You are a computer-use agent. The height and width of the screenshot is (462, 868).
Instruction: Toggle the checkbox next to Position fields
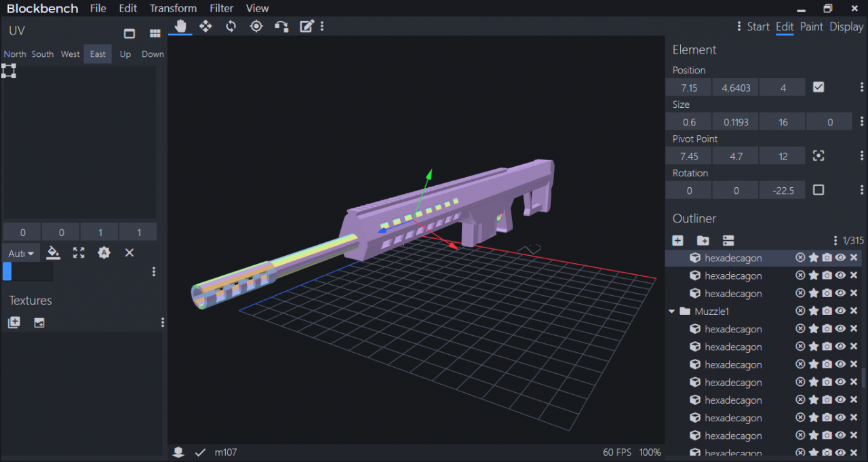(818, 88)
